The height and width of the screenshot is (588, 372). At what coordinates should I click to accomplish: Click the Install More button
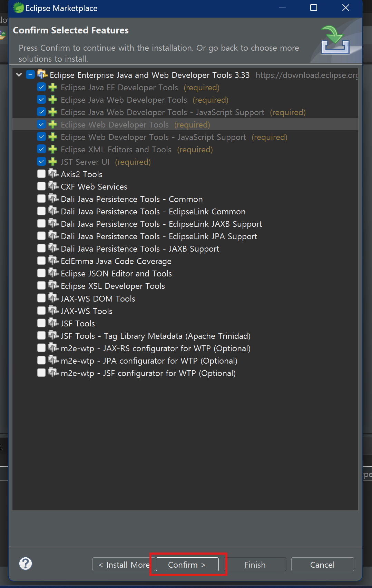[124, 564]
